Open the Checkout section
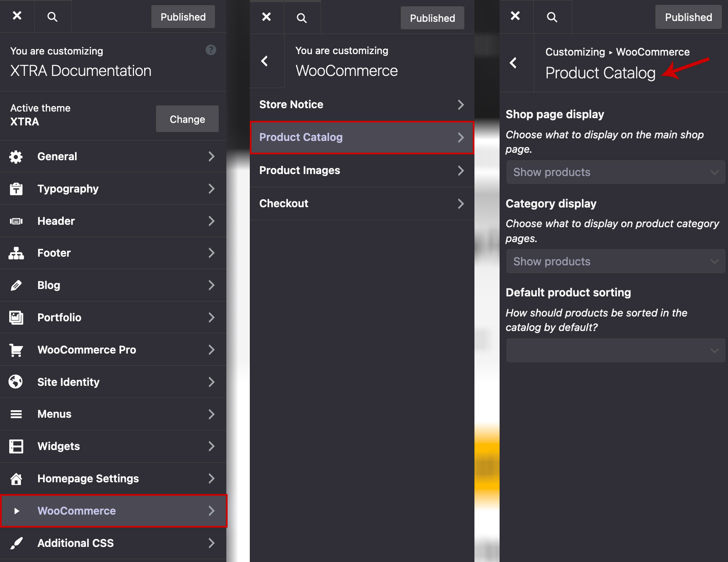Viewport: 728px width, 562px height. pyautogui.click(x=361, y=204)
